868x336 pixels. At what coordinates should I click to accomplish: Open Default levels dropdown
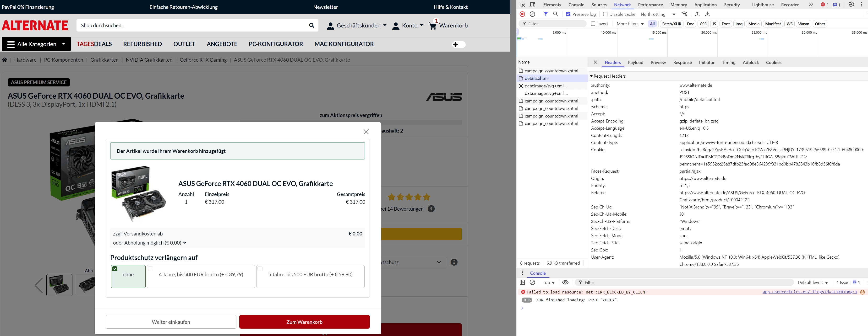(x=812, y=283)
